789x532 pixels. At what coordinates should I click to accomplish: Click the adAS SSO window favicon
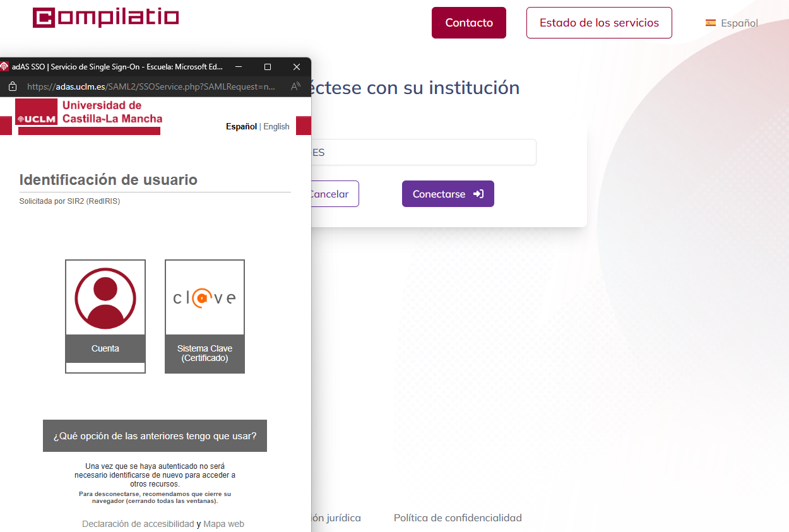pos(4,66)
